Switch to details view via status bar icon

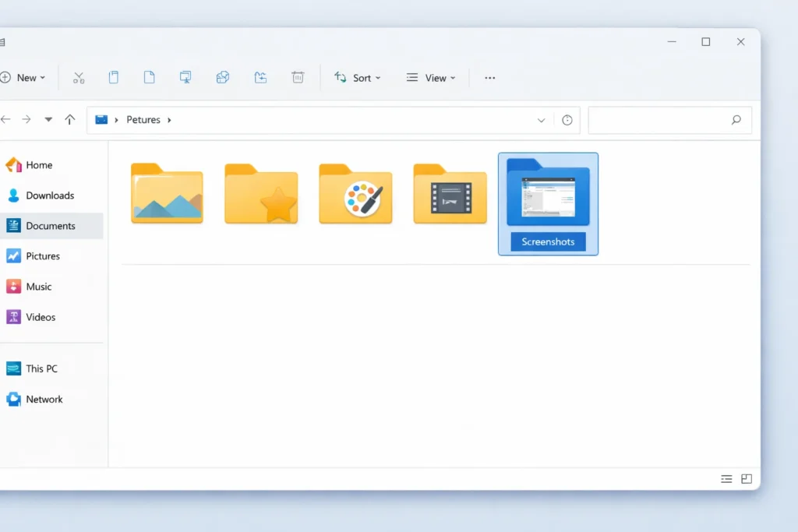(726, 478)
